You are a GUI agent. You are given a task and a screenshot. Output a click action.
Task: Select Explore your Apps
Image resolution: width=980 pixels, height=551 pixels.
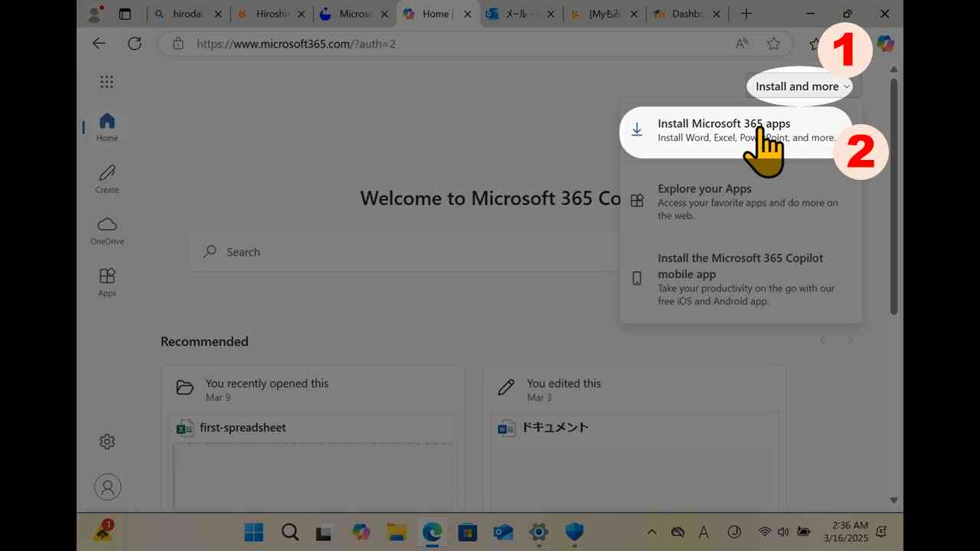(x=741, y=201)
